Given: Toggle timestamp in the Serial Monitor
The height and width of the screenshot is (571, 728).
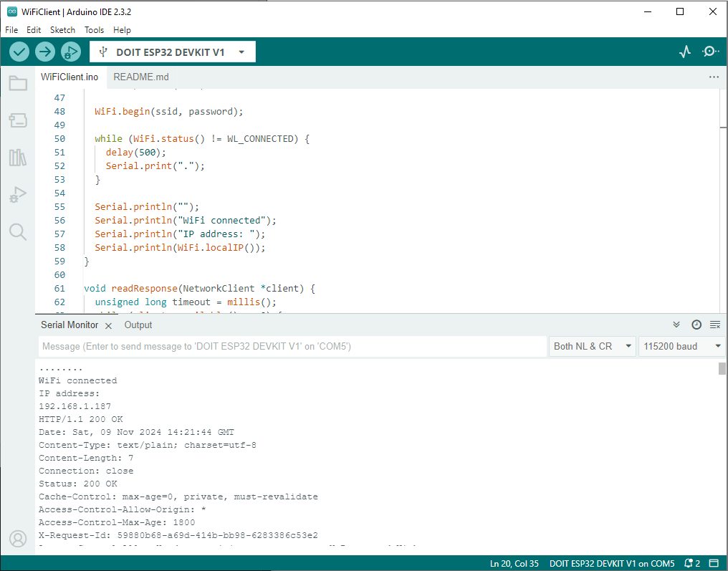Looking at the screenshot, I should [x=696, y=325].
